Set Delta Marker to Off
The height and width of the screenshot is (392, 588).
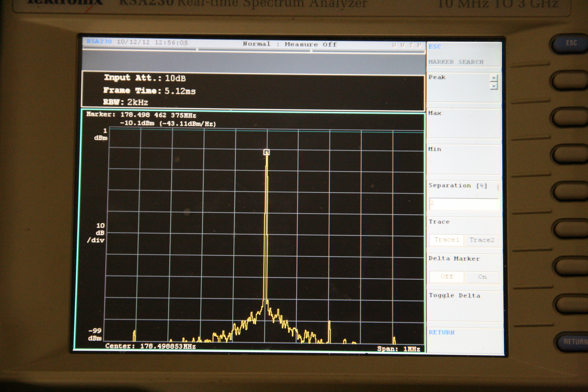[x=447, y=276]
